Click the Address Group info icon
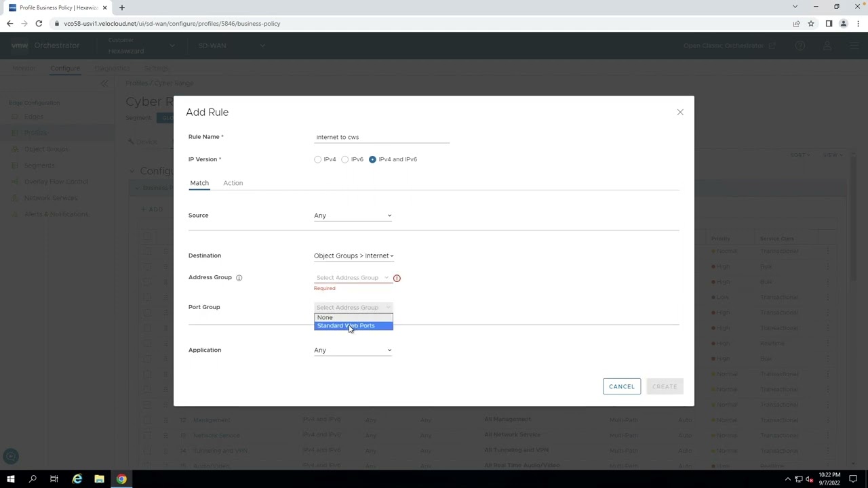868x488 pixels. [239, 278]
